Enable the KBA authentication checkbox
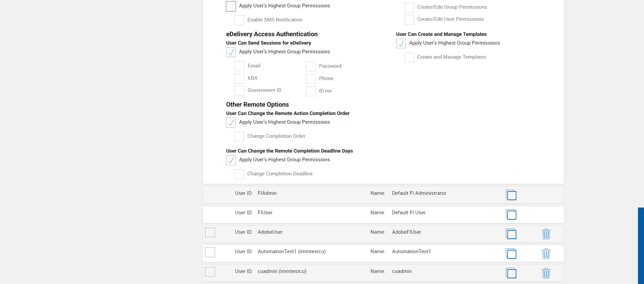The height and width of the screenshot is (284, 644). 239,78
